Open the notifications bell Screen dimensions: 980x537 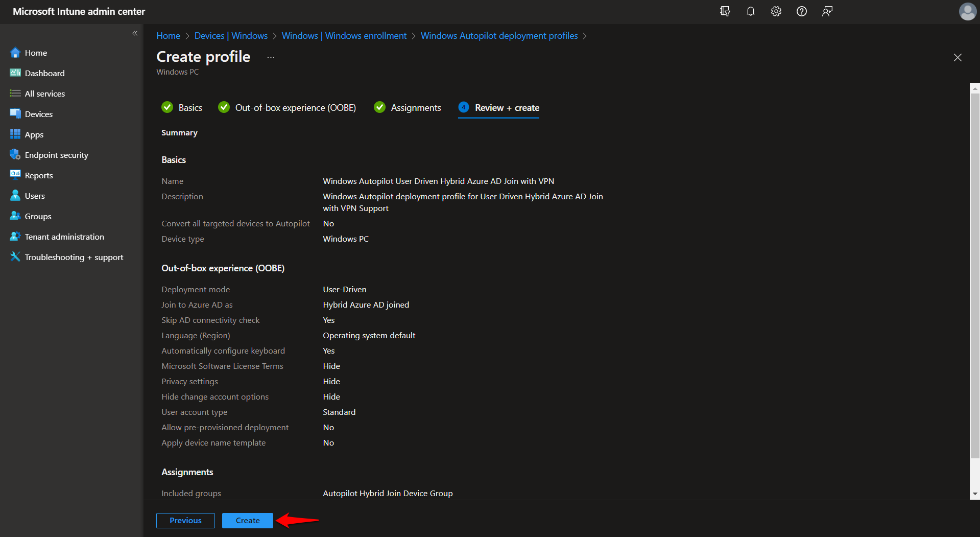[x=750, y=11]
